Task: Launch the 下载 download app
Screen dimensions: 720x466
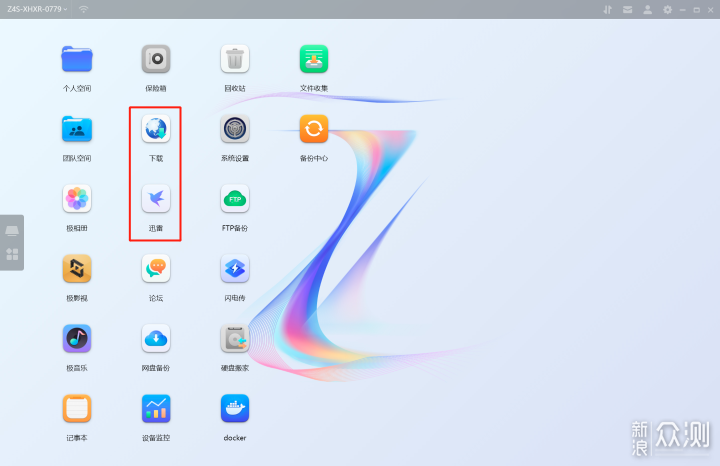Action: pos(156,129)
